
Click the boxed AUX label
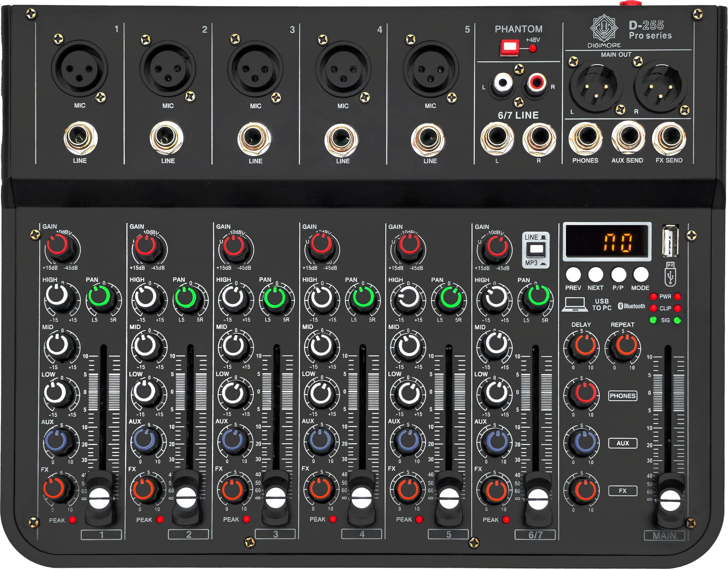(623, 443)
